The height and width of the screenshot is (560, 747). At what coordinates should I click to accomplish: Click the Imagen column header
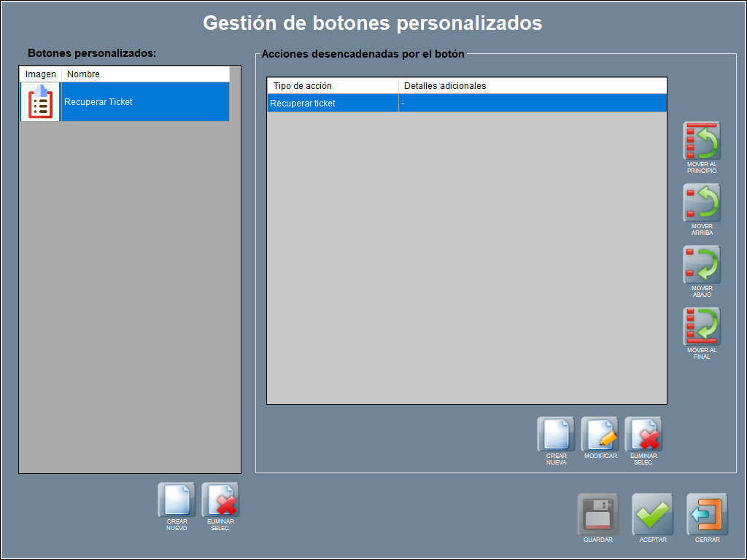point(41,74)
